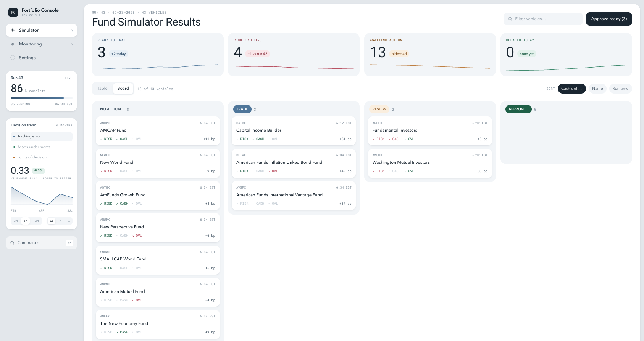
Task: Click the +51 bp drift value
Action: pyautogui.click(x=345, y=139)
